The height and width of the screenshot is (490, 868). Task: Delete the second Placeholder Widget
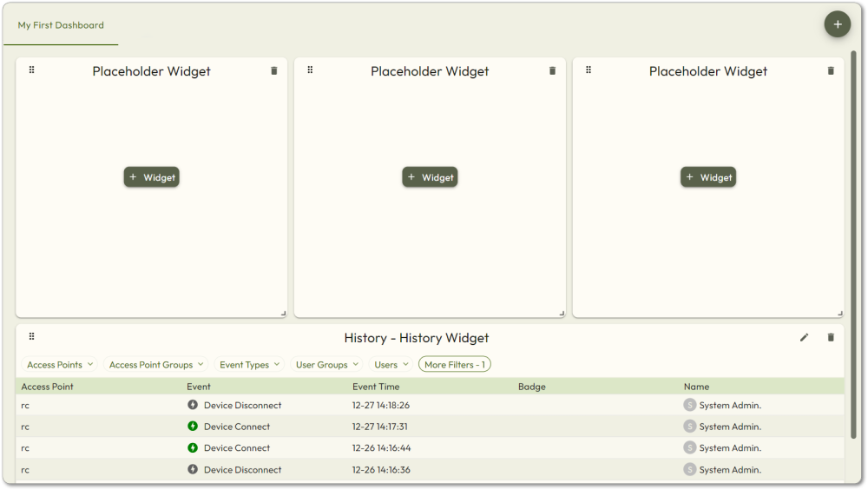(552, 71)
